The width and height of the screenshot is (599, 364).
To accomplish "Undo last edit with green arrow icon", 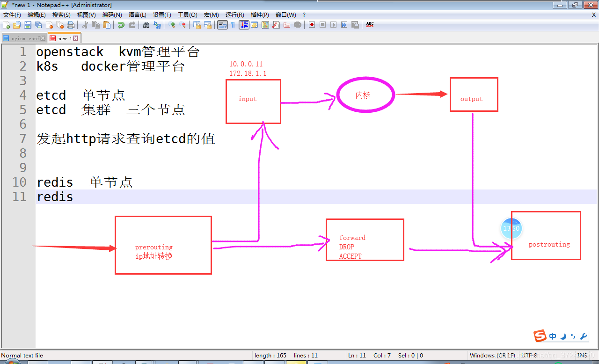I will click(121, 25).
